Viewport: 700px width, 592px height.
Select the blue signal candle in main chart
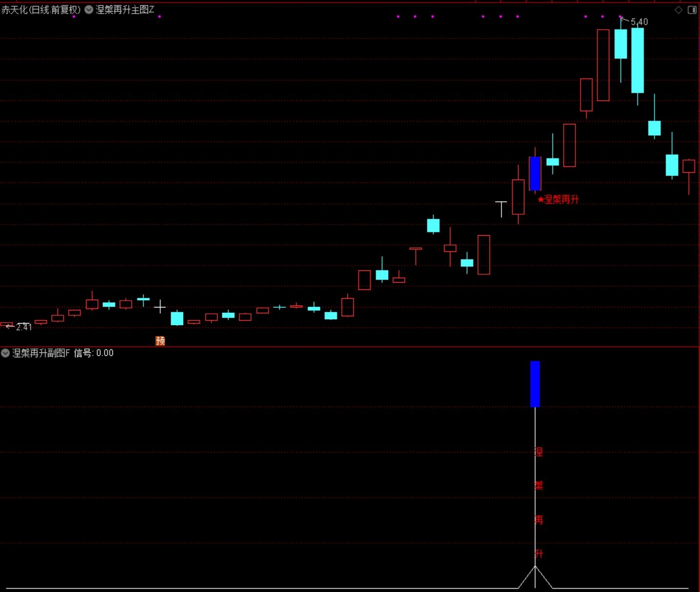535,173
